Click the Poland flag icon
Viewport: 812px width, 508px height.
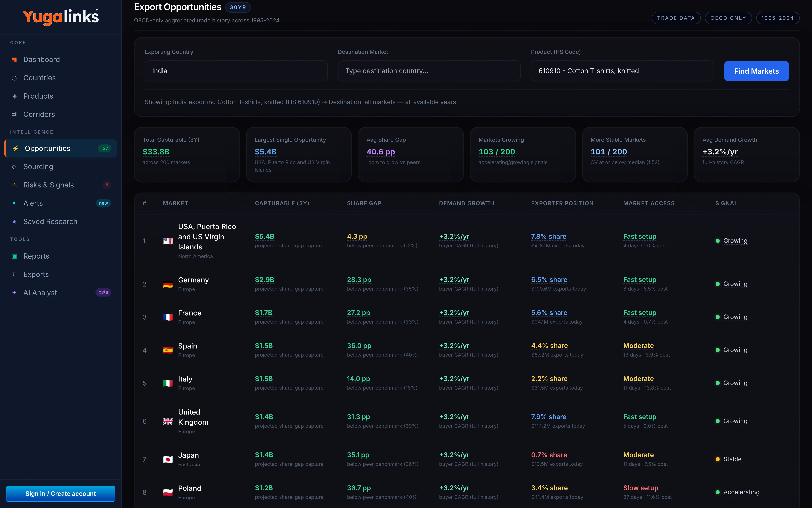point(168,493)
